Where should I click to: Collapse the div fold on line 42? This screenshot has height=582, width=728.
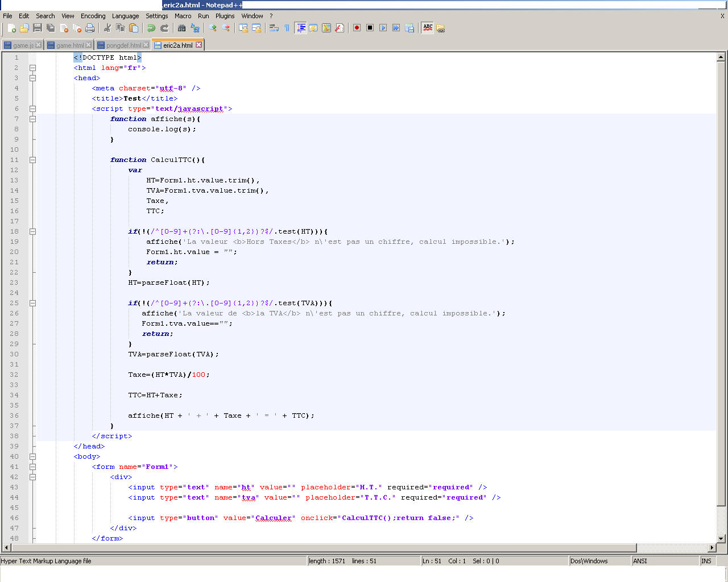[32, 477]
